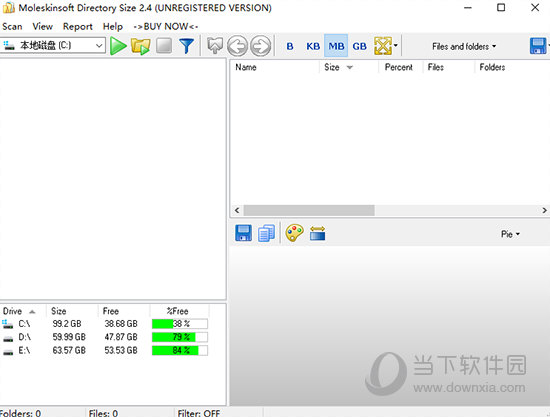Viewport: 550px width, 417px height.
Task: Stop the scan with gray square button
Action: tap(164, 46)
